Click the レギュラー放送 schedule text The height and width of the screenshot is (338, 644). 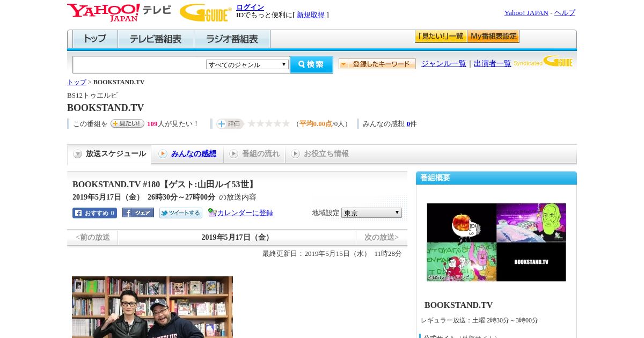point(479,320)
